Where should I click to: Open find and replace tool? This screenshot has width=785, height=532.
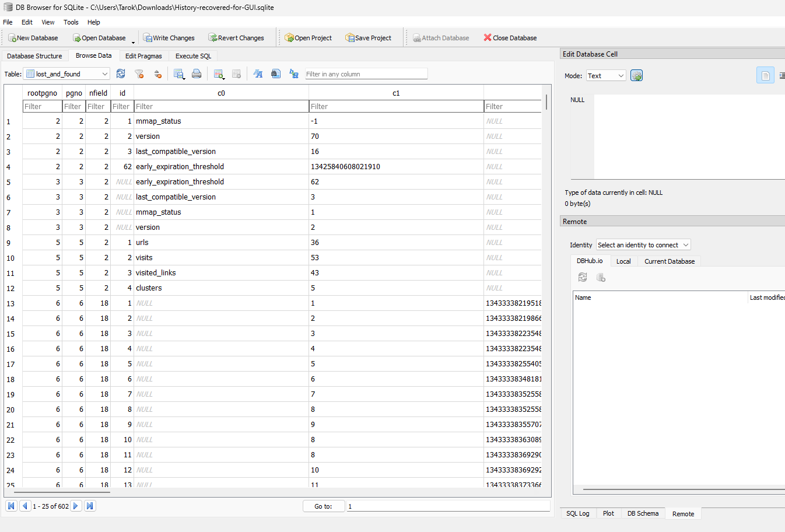tap(294, 74)
